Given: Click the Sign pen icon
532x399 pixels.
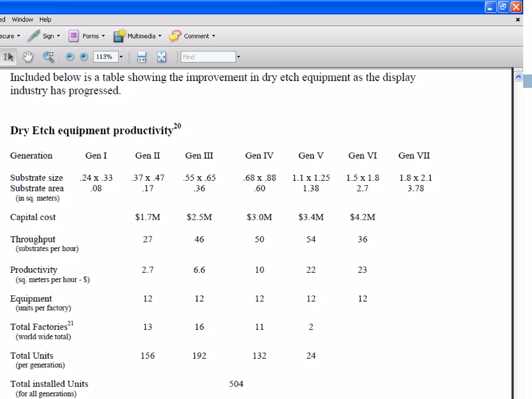Looking at the screenshot, I should point(34,36).
